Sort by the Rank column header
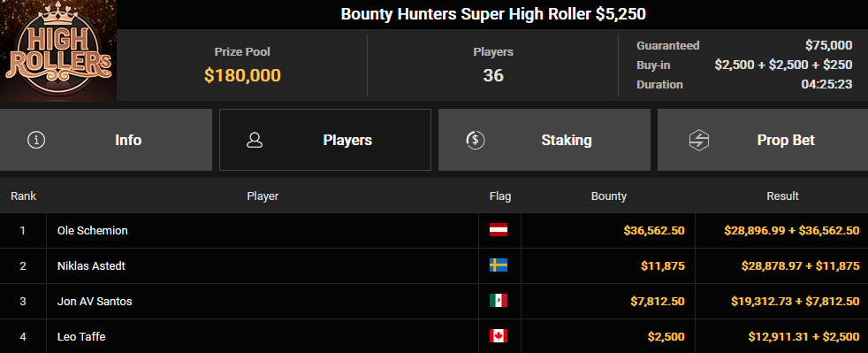The width and height of the screenshot is (868, 353). [x=23, y=196]
